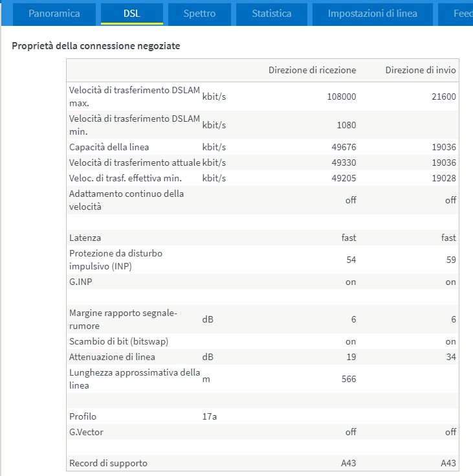
Task: Open the Panoramica tab
Action: [54, 14]
